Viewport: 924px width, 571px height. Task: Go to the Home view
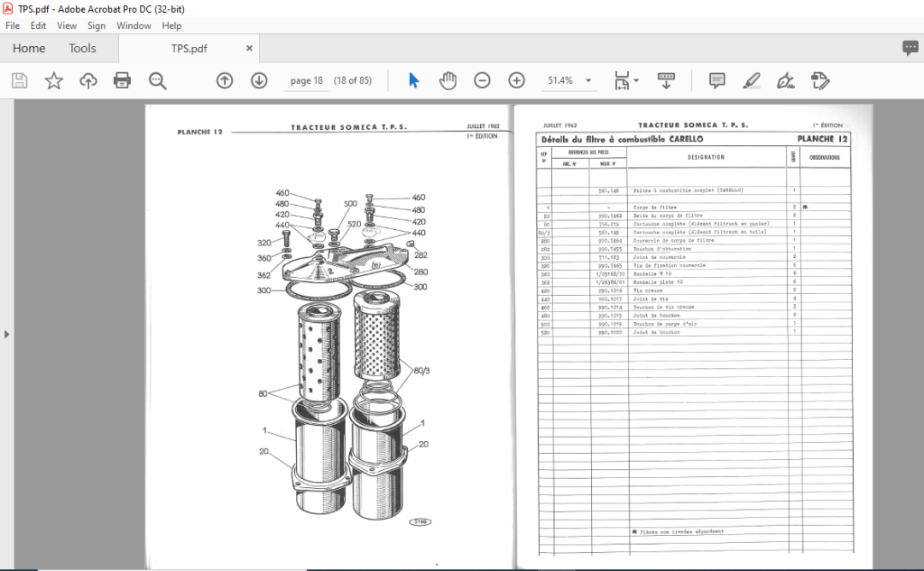(x=29, y=49)
